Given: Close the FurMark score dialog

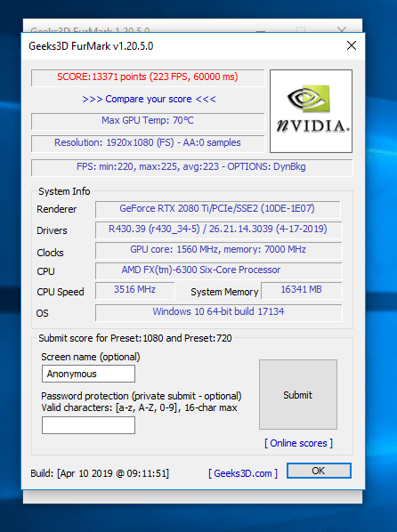Looking at the screenshot, I should click(x=352, y=45).
